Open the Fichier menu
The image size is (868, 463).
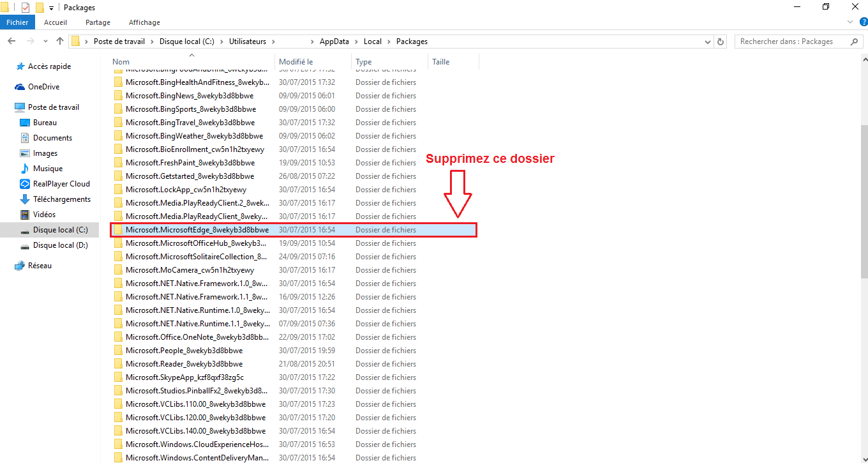(x=17, y=22)
